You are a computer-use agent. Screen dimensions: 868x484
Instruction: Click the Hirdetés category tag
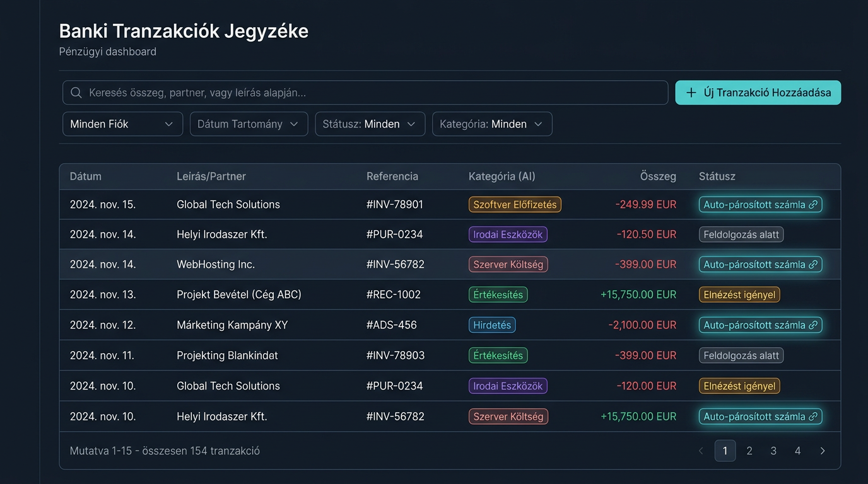coord(492,325)
